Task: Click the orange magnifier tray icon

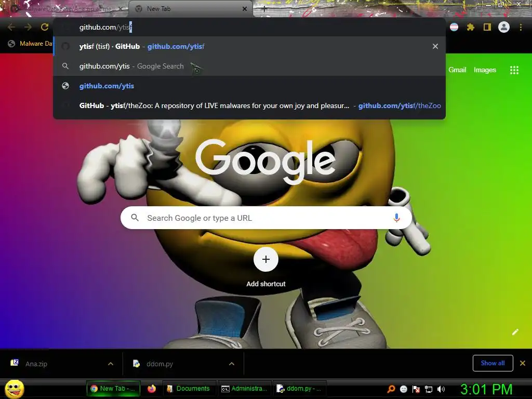Action: 391,389
